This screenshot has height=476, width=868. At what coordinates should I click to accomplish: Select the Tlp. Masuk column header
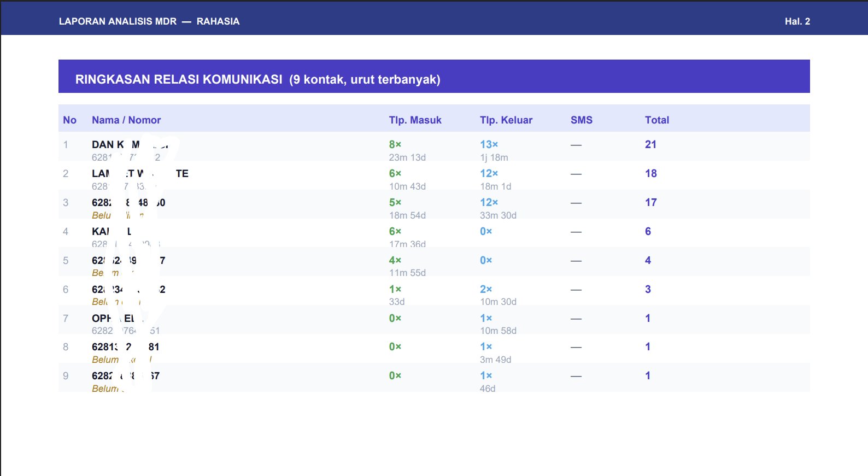click(415, 120)
